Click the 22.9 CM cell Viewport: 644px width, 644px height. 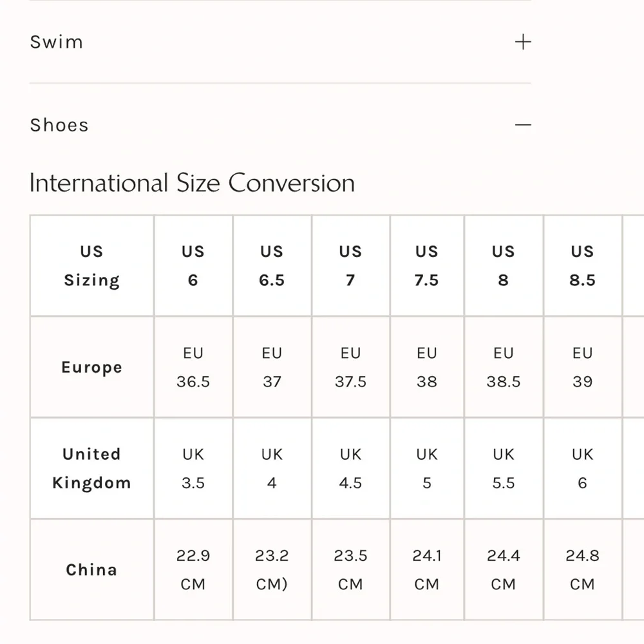click(193, 570)
